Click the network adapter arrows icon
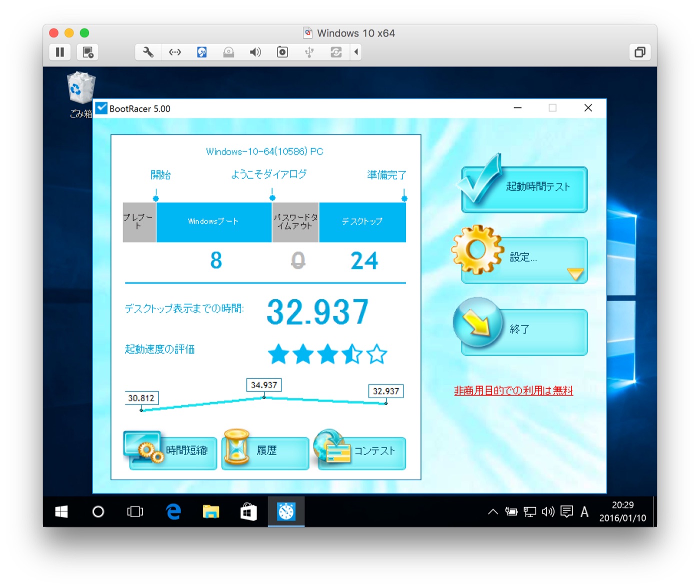700x588 pixels. coord(175,52)
